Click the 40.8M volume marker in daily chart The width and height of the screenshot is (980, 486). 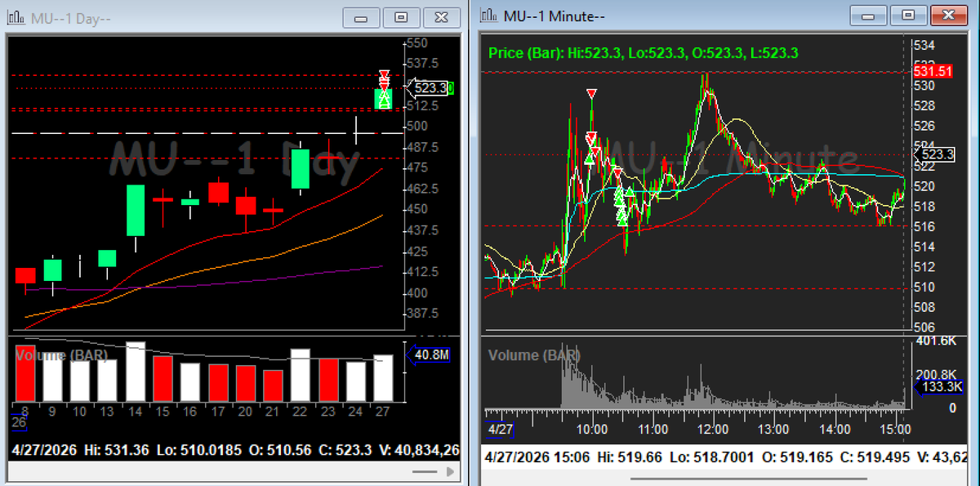(428, 355)
